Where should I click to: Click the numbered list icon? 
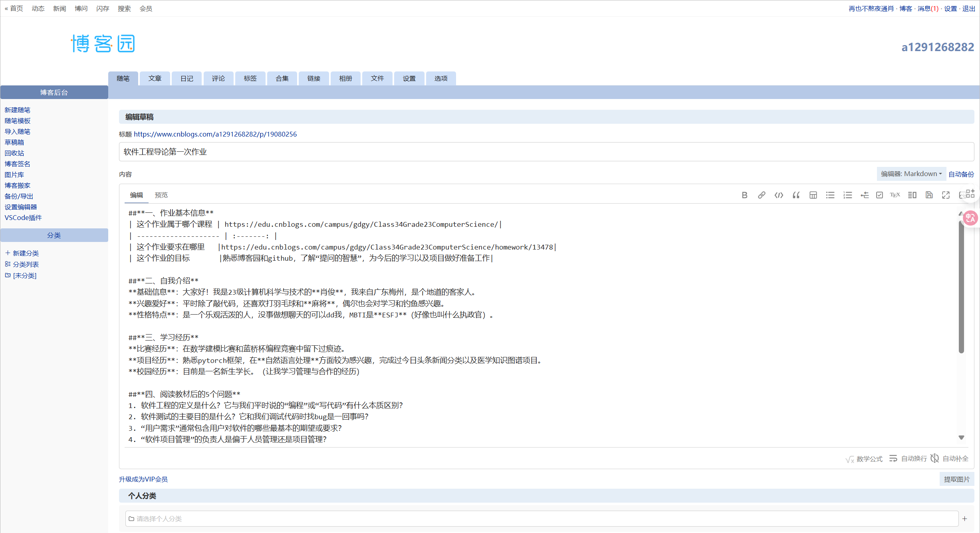[847, 195]
